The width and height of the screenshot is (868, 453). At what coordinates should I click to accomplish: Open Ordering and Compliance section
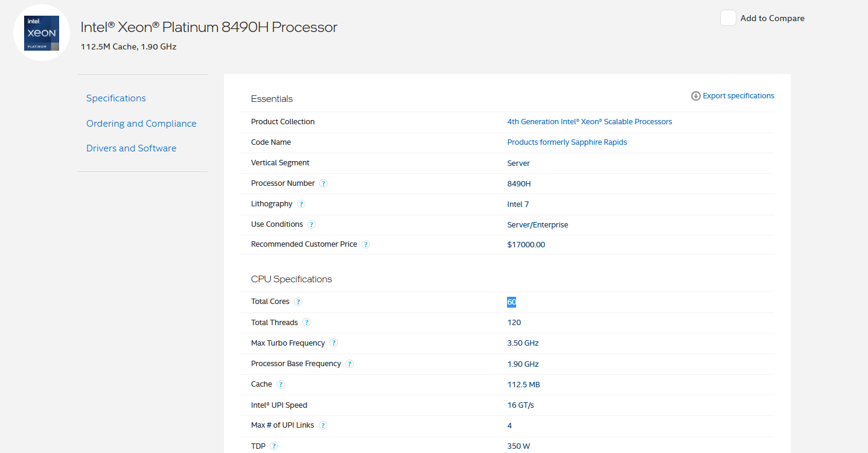[141, 124]
